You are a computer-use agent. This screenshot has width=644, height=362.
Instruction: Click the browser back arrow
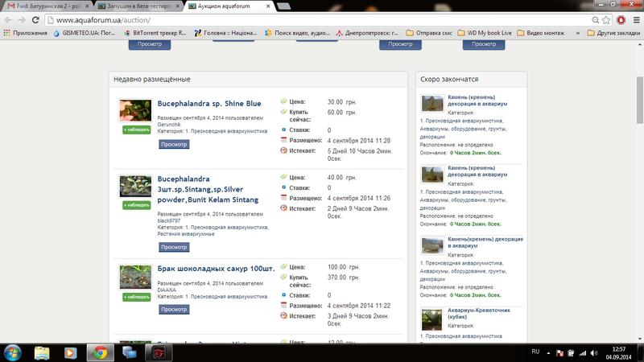point(8,19)
